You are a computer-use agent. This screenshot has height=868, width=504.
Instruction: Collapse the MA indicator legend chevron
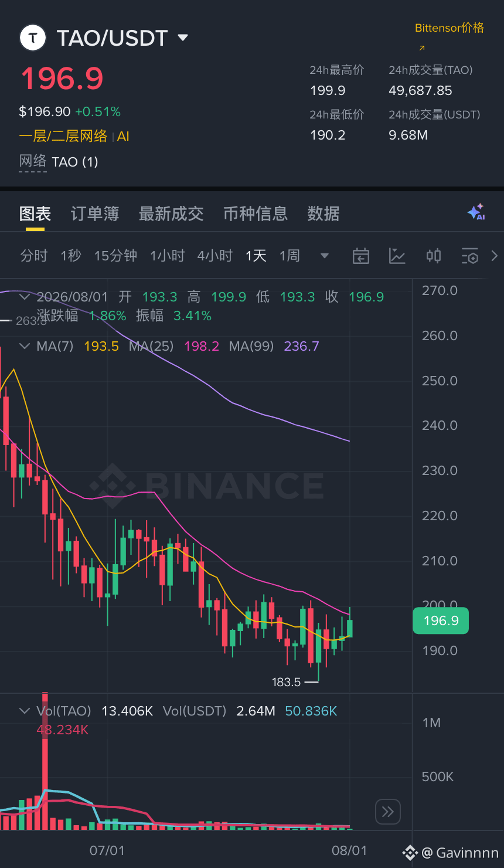tap(25, 346)
